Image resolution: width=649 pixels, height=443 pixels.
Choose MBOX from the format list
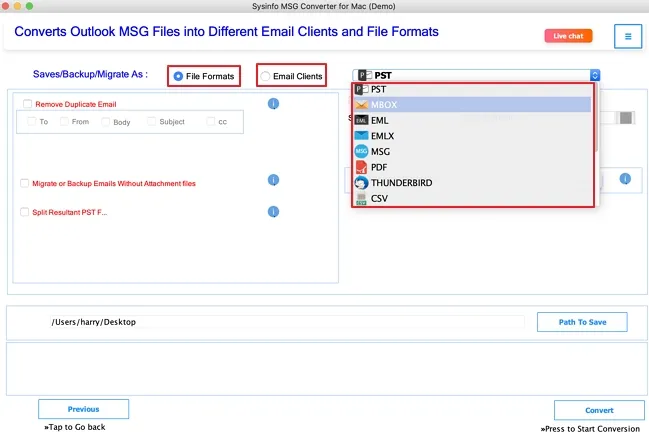[472, 105]
